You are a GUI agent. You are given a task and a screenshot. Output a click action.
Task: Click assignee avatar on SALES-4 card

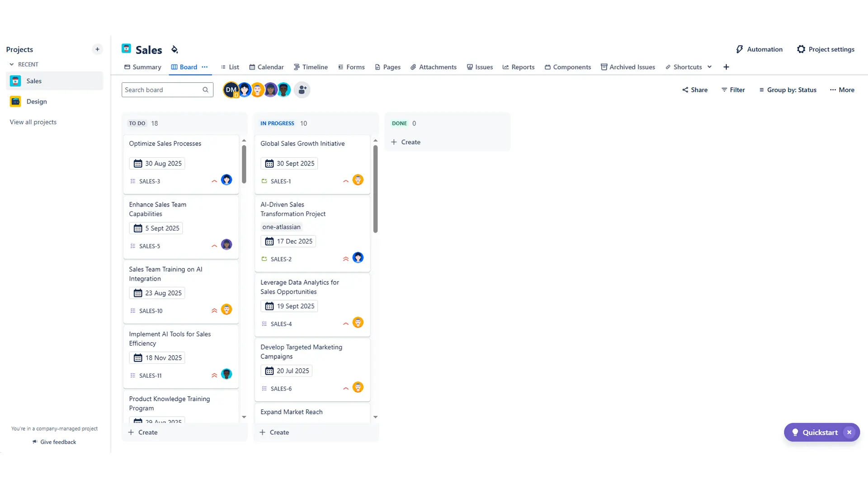point(358,323)
